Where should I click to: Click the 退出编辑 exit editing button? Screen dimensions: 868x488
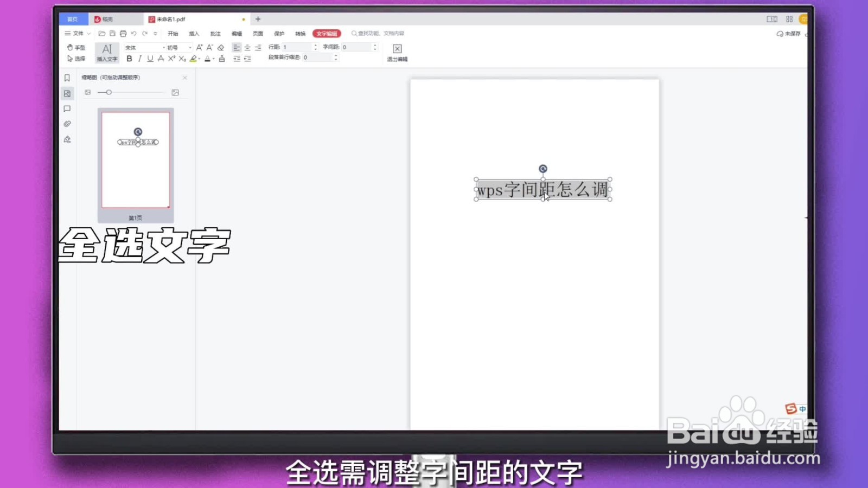point(397,53)
